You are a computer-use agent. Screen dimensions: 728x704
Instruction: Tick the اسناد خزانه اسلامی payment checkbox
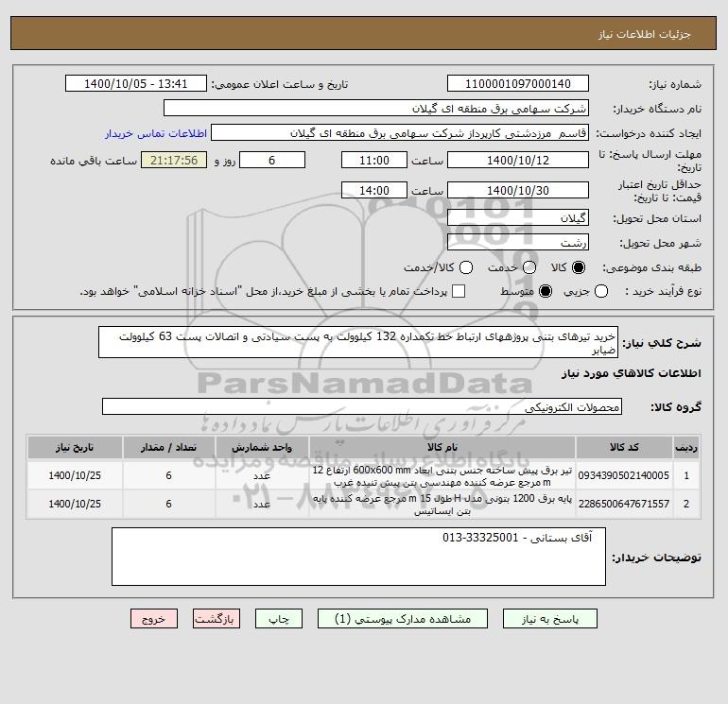pos(459,291)
